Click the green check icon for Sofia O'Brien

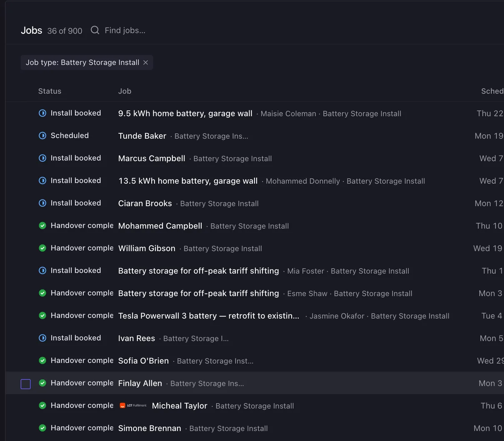42,361
